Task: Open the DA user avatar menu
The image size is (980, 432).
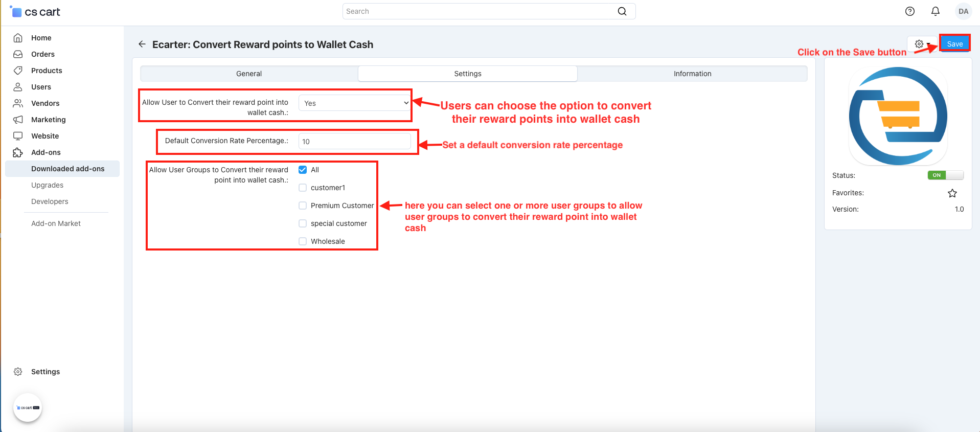Action: (x=963, y=11)
